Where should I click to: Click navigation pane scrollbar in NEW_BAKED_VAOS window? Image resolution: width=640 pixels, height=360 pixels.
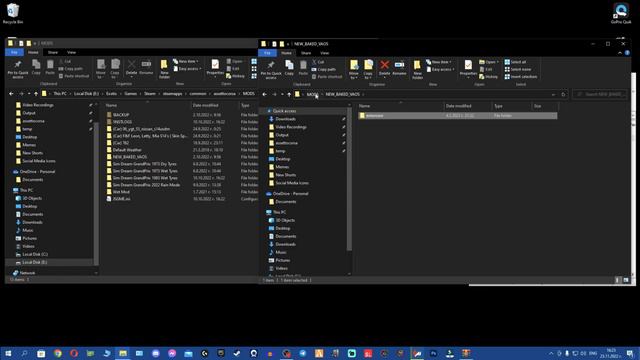point(349,180)
